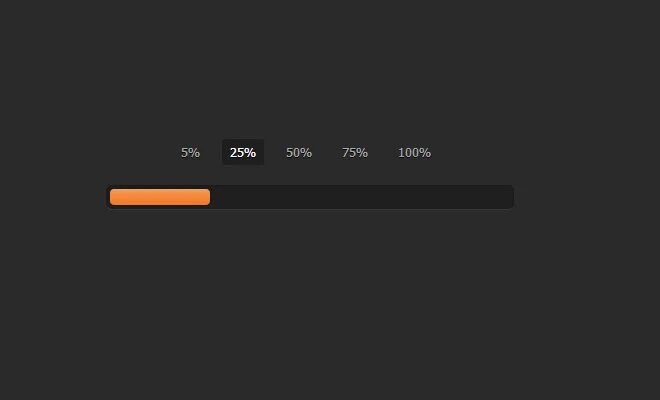
Task: Switch progress to 75%
Action: 355,152
